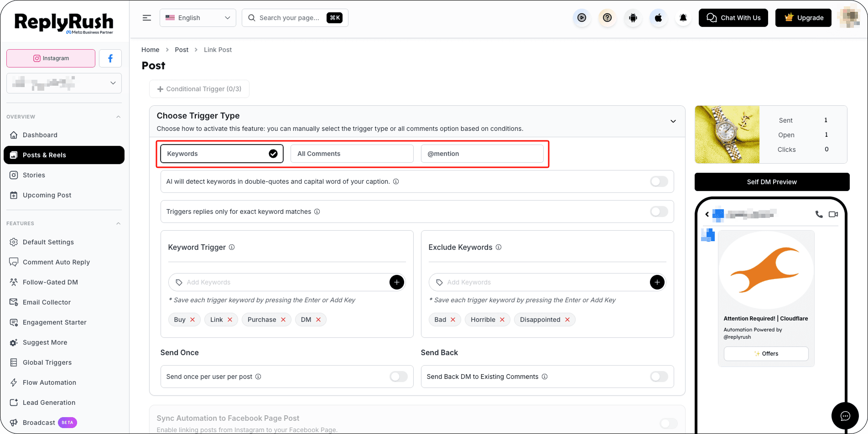The image size is (868, 434).
Task: Open the video tutorial play icon
Action: [x=582, y=18]
